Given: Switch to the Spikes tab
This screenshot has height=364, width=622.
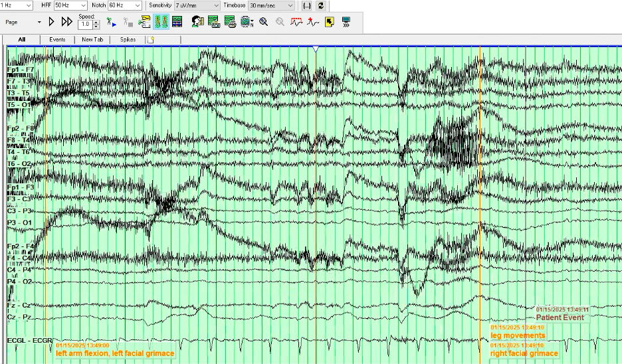Looking at the screenshot, I should tap(128, 40).
